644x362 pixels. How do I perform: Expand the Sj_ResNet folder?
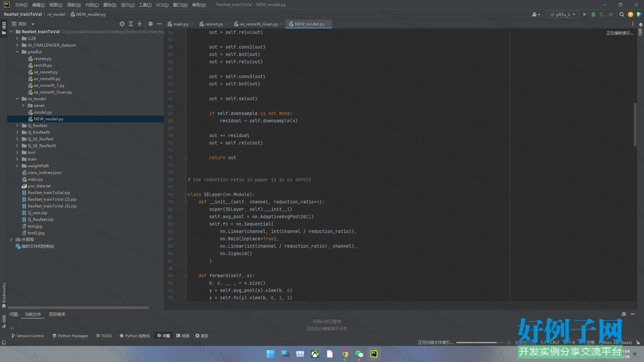tap(17, 126)
